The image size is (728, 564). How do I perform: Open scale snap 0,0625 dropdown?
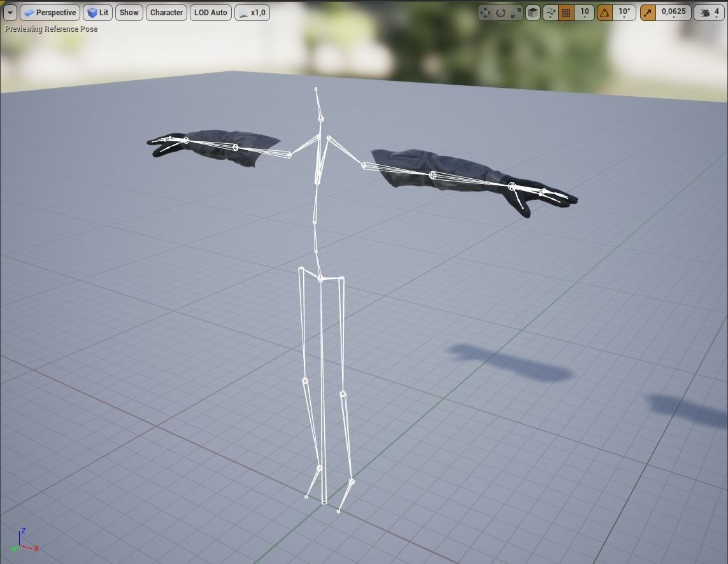[x=674, y=13]
